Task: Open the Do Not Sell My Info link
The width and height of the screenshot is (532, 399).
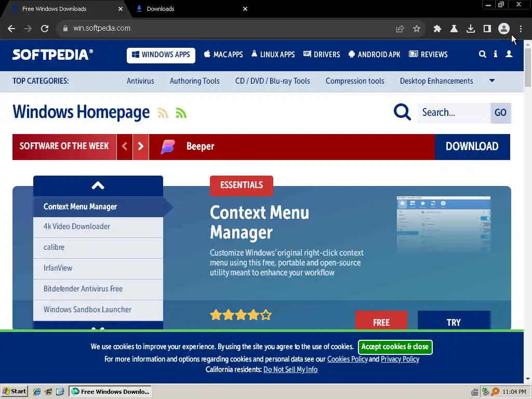Action: [290, 369]
